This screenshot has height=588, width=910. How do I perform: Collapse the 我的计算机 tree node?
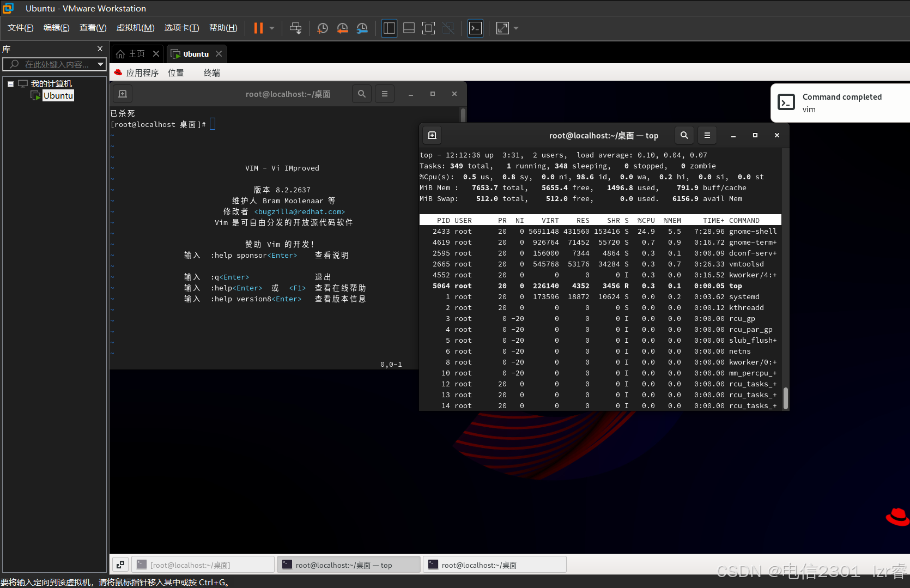pos(10,84)
